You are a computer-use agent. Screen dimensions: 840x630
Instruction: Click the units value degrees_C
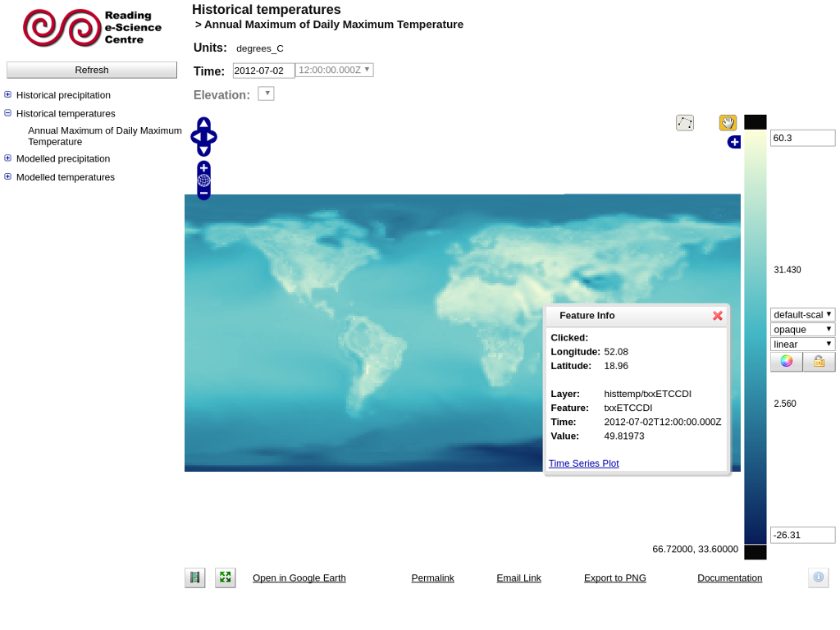[x=260, y=48]
